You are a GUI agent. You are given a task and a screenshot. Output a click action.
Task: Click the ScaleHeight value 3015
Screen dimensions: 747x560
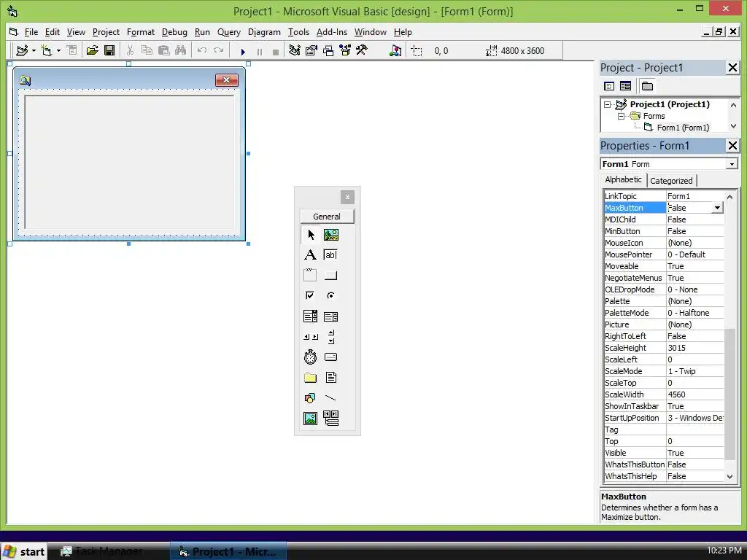coord(676,348)
